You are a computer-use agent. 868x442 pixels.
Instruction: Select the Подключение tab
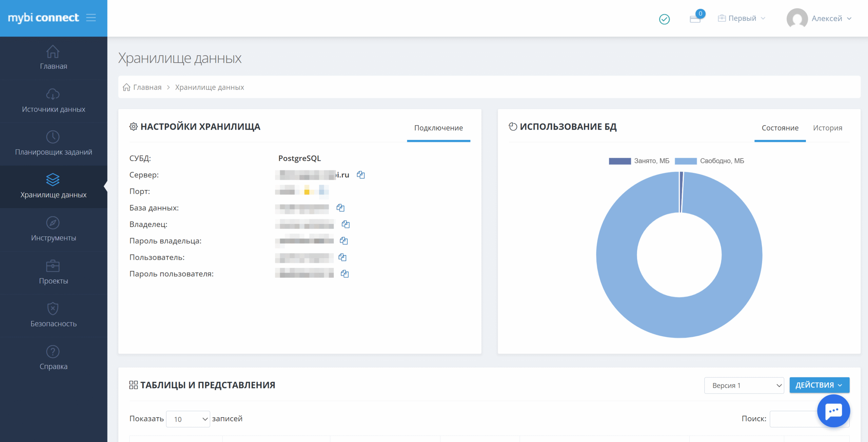pyautogui.click(x=438, y=128)
